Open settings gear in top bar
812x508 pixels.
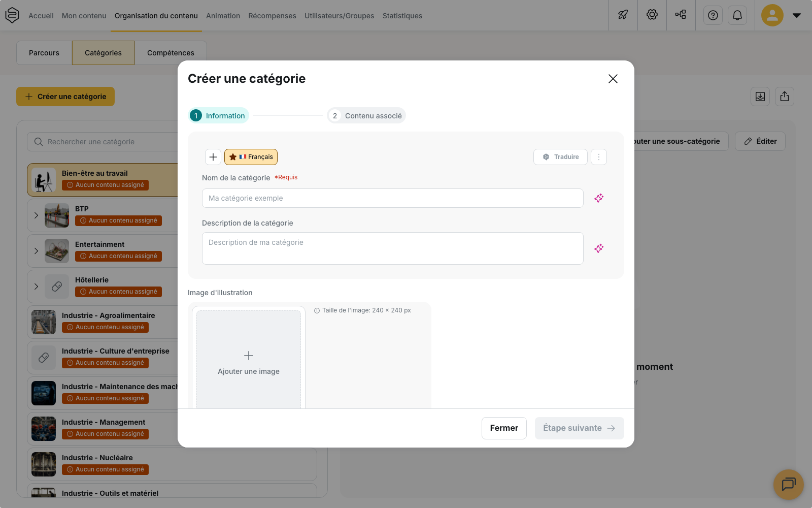click(652, 15)
